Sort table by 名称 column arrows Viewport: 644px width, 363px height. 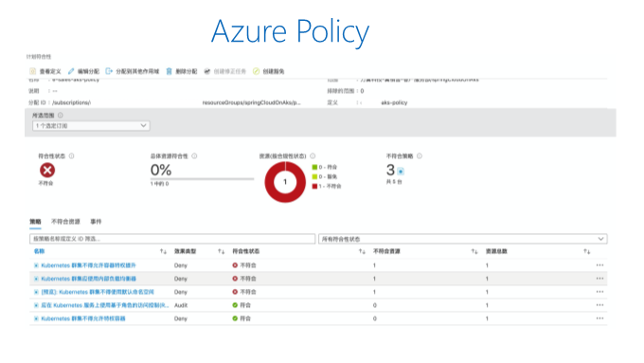163,251
